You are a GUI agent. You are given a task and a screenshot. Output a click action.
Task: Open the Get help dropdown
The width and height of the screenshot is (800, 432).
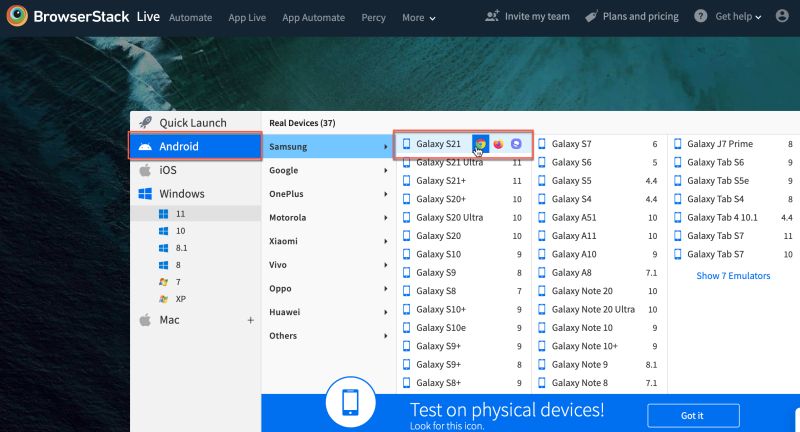[738, 16]
